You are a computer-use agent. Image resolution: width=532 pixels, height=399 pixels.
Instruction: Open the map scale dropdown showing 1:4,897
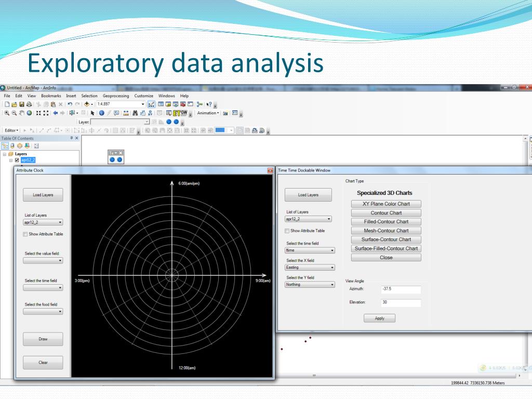[x=143, y=104]
